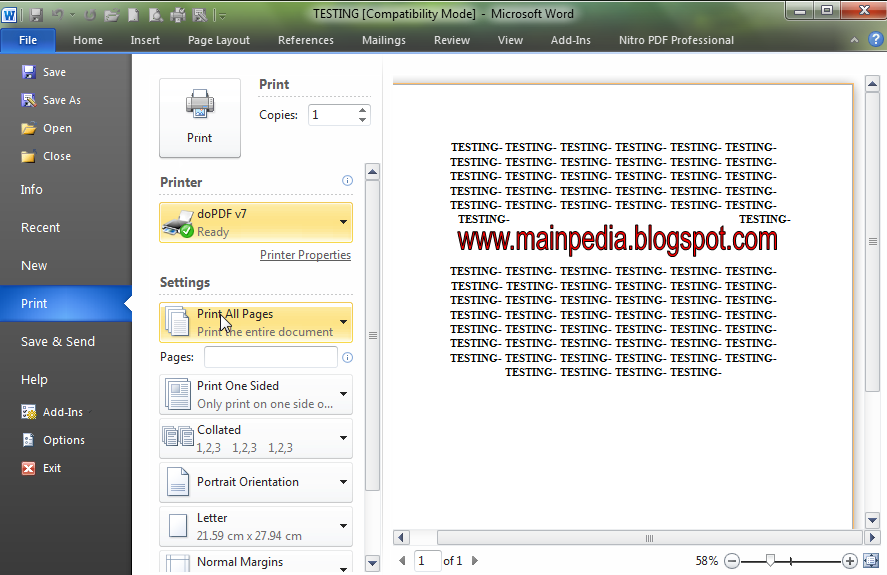Screen dimensions: 887x575
Task: Select Info in the Backstage sidebar
Action: pyautogui.click(x=31, y=190)
